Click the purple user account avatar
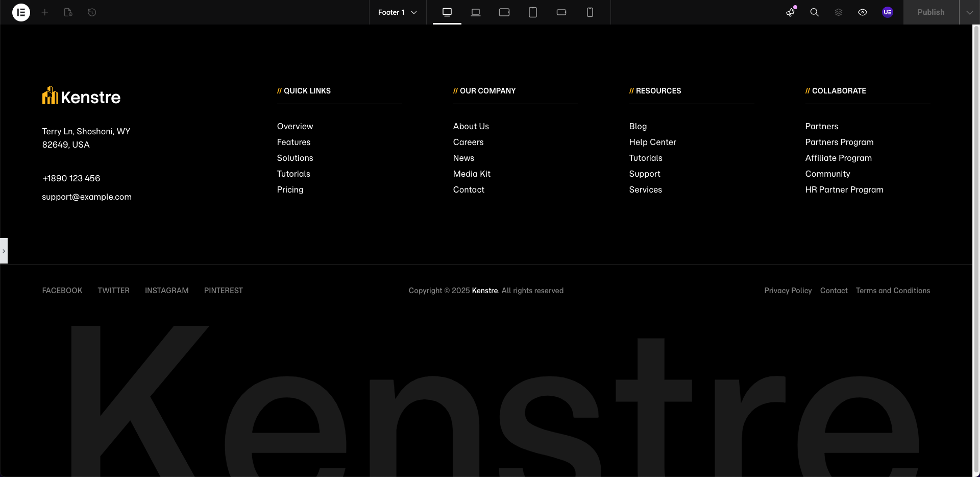 pyautogui.click(x=888, y=12)
